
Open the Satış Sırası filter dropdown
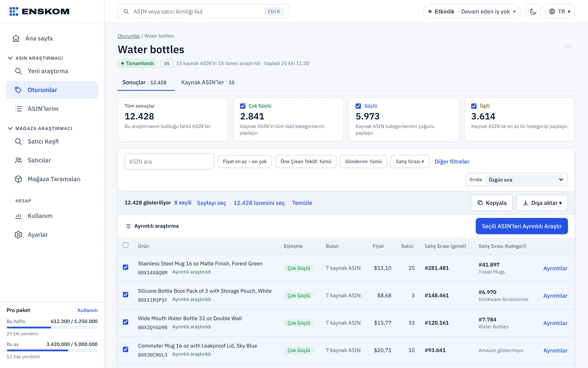click(x=410, y=161)
